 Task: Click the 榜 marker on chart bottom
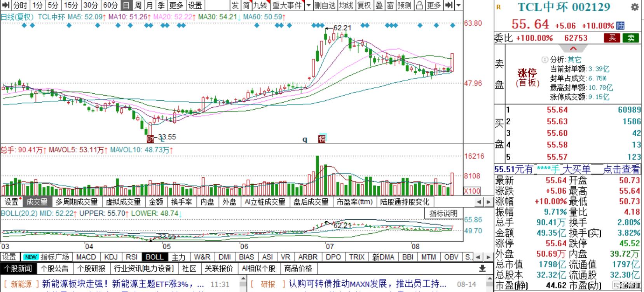[x=322, y=139]
